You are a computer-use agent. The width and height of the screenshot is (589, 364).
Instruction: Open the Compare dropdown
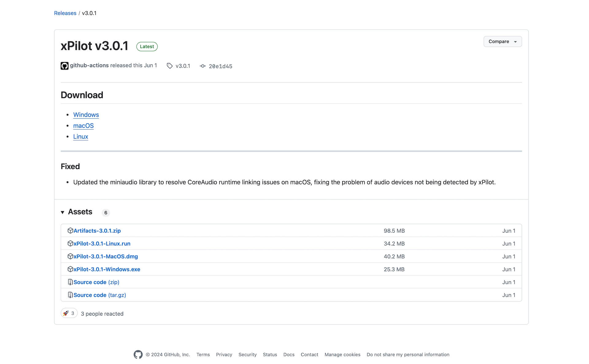pos(502,42)
